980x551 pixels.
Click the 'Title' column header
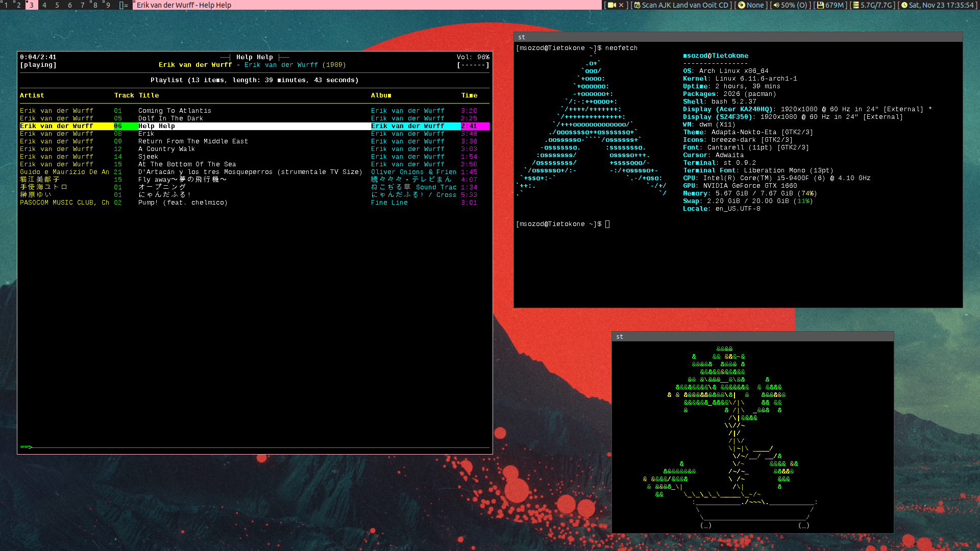(x=149, y=95)
